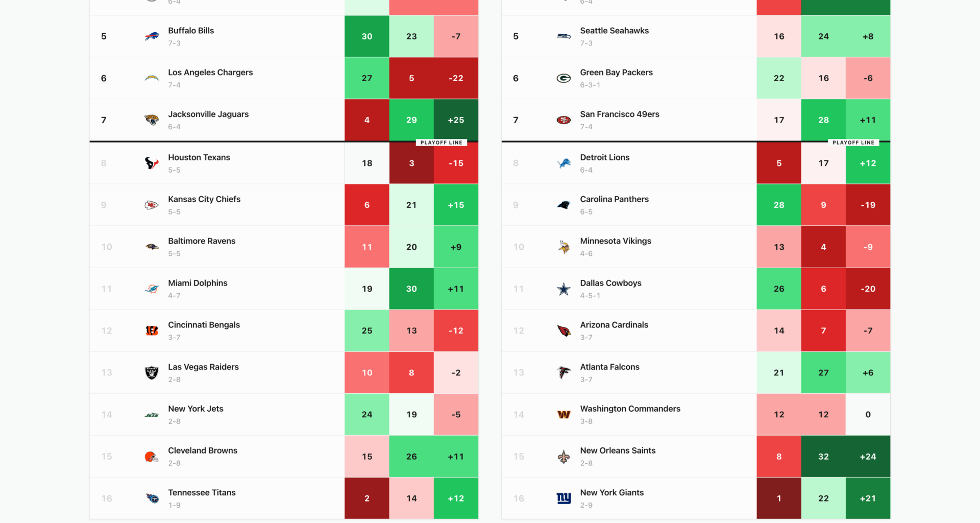Click the Green Bay Packers logo
The width and height of the screenshot is (980, 523).
tap(563, 78)
